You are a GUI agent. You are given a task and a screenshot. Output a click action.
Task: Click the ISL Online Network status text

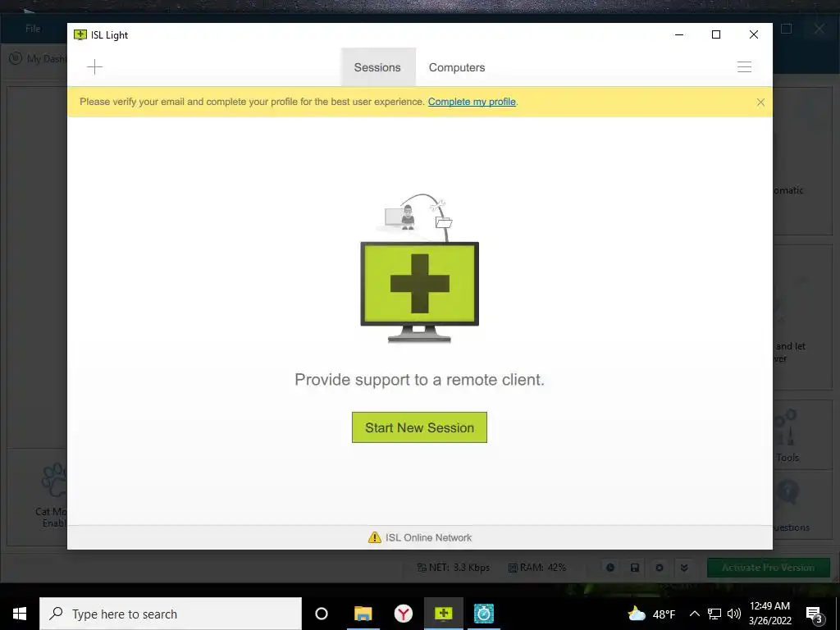(x=428, y=538)
